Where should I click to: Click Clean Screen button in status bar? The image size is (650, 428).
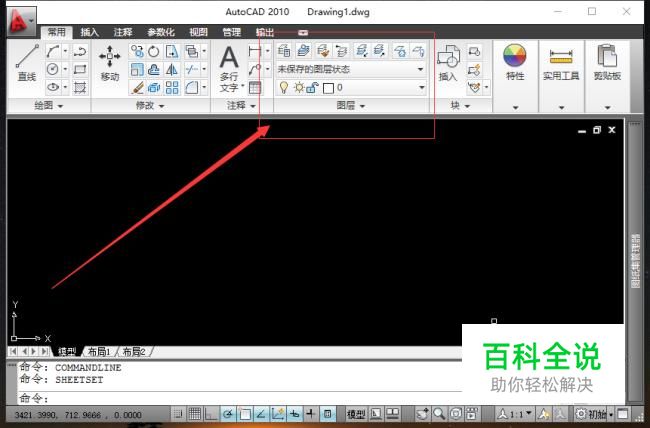point(623,413)
